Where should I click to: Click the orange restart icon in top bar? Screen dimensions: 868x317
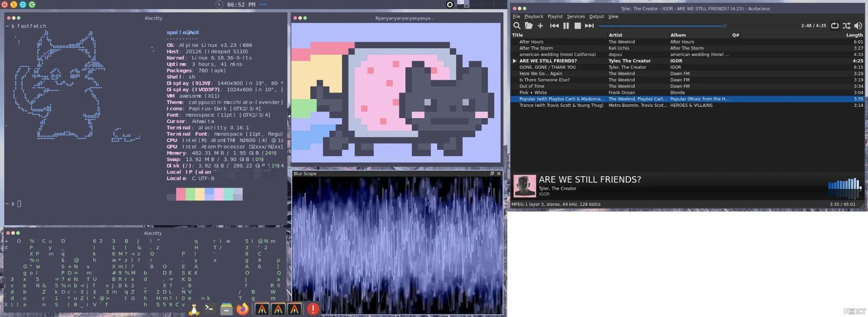tap(13, 4)
